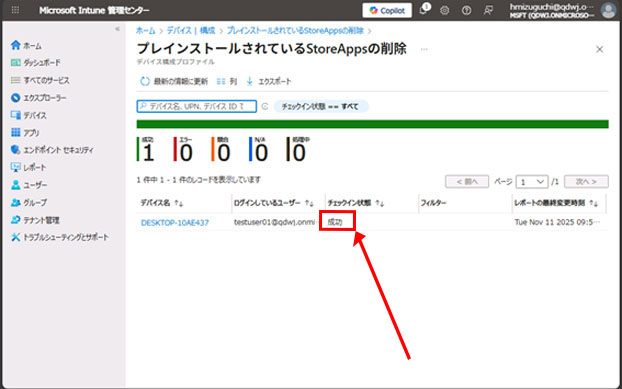622x389 pixels.
Task: Open グループ in the sidebar
Action: click(29, 203)
